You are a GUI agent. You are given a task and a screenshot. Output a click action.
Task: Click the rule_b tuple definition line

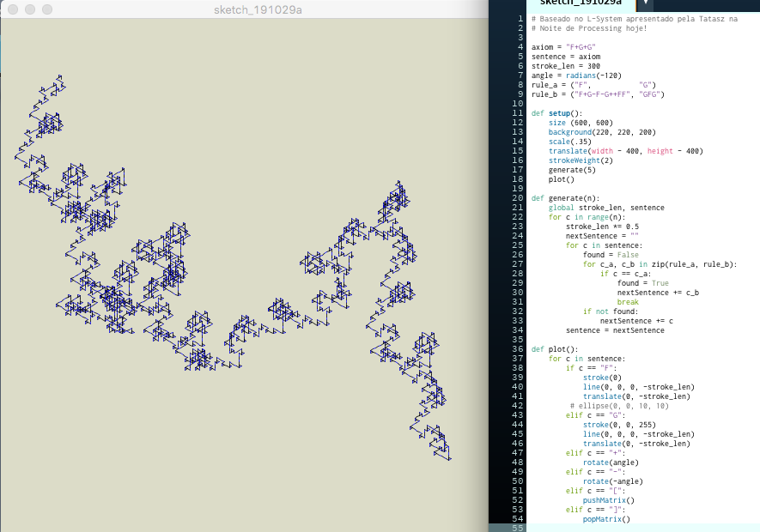click(x=597, y=94)
